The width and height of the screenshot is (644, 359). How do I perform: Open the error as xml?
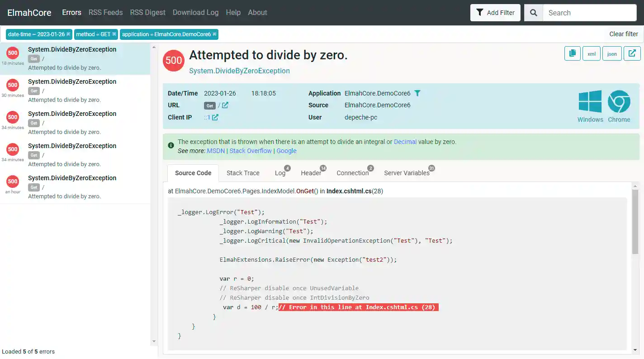[x=592, y=53]
